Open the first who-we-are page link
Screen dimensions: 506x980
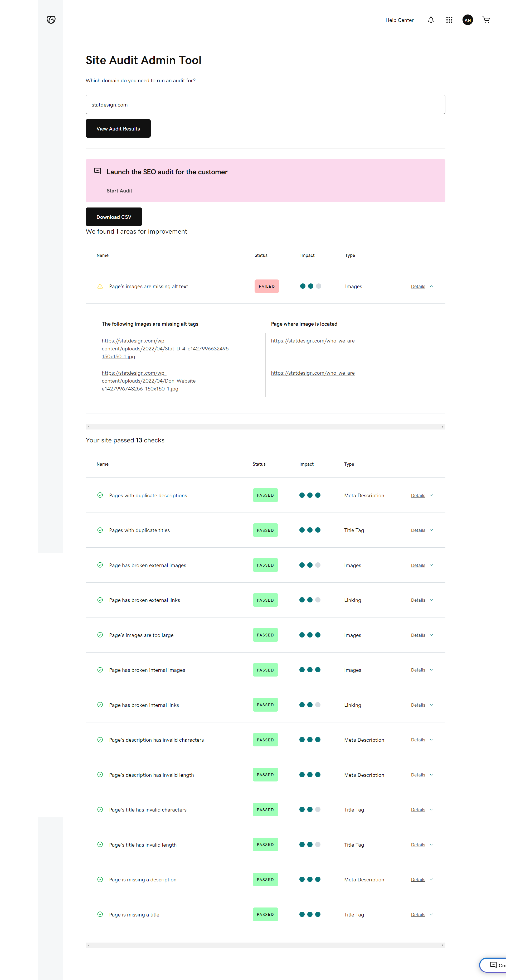click(x=313, y=341)
